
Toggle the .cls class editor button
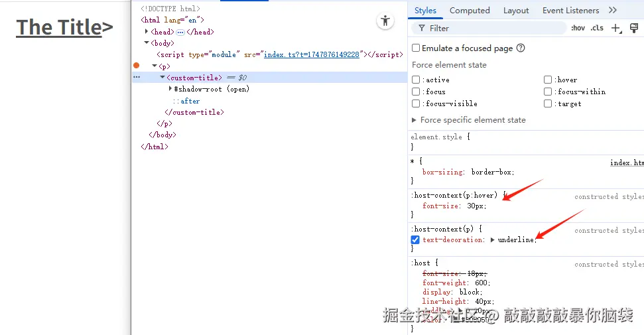click(x=597, y=28)
